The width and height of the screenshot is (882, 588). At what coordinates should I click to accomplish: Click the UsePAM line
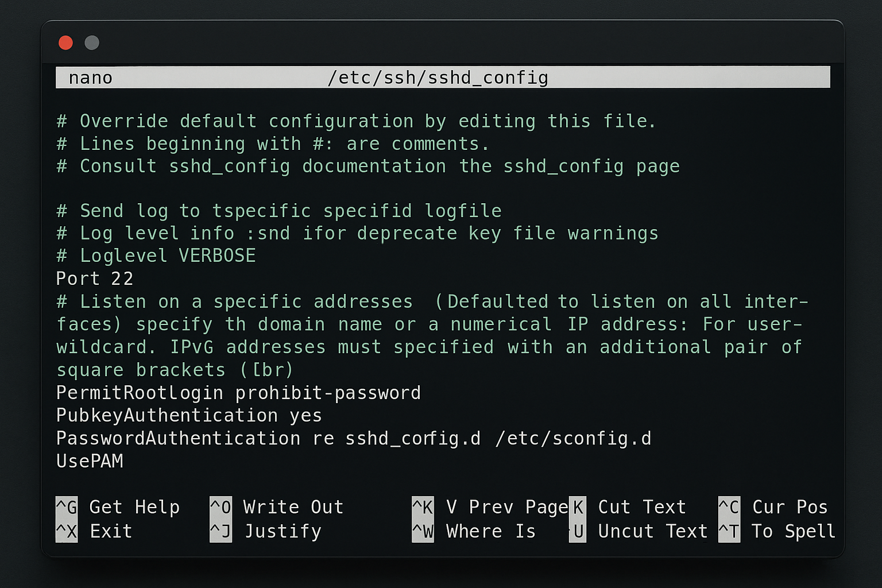(x=90, y=461)
